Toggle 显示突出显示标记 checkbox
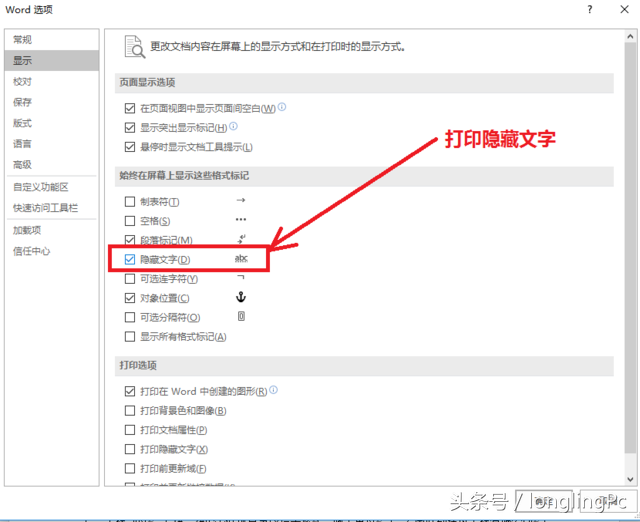This screenshot has width=640, height=522. pos(130,128)
